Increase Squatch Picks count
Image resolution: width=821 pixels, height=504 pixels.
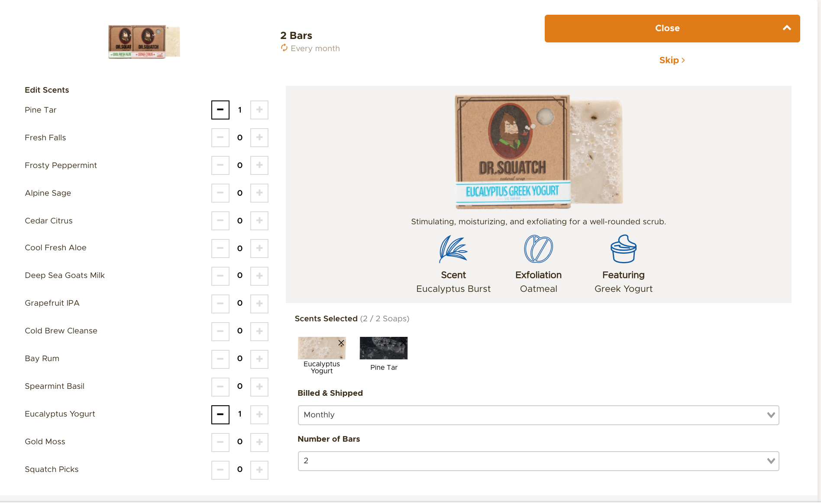point(259,470)
